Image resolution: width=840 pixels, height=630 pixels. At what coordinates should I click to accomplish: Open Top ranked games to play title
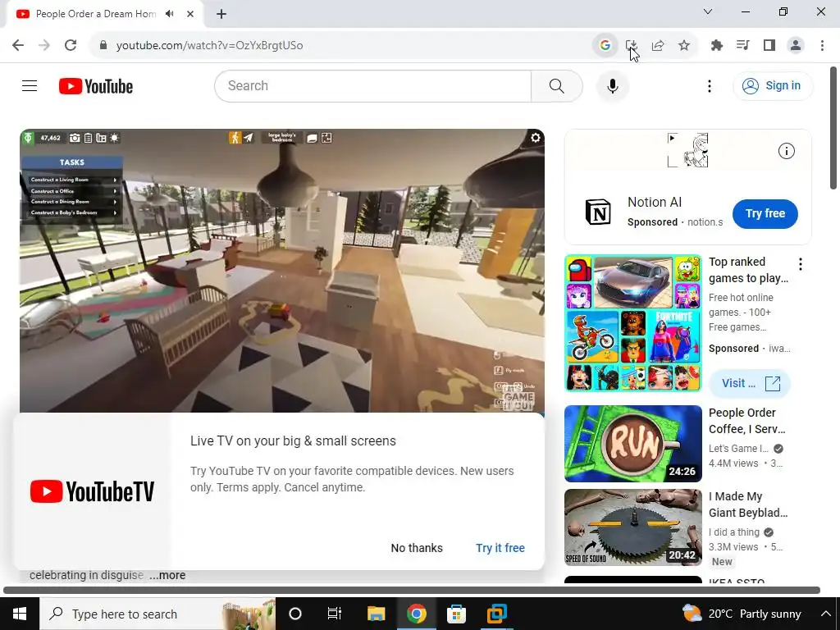click(748, 270)
